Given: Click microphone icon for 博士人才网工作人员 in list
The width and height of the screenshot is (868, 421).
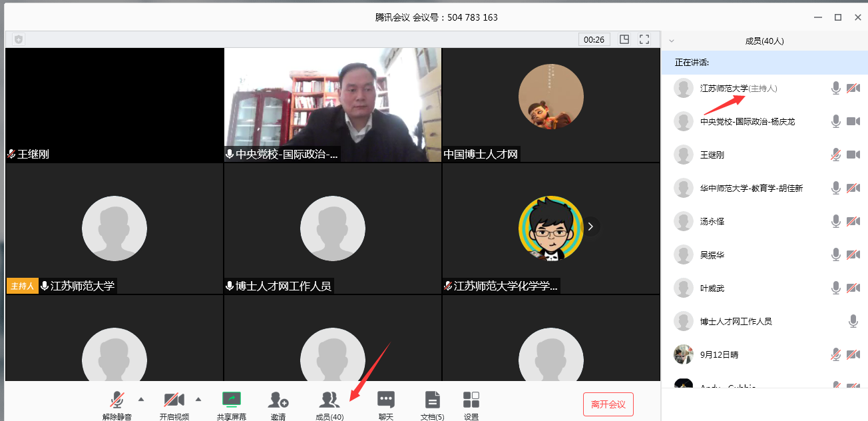Looking at the screenshot, I should point(853,321).
